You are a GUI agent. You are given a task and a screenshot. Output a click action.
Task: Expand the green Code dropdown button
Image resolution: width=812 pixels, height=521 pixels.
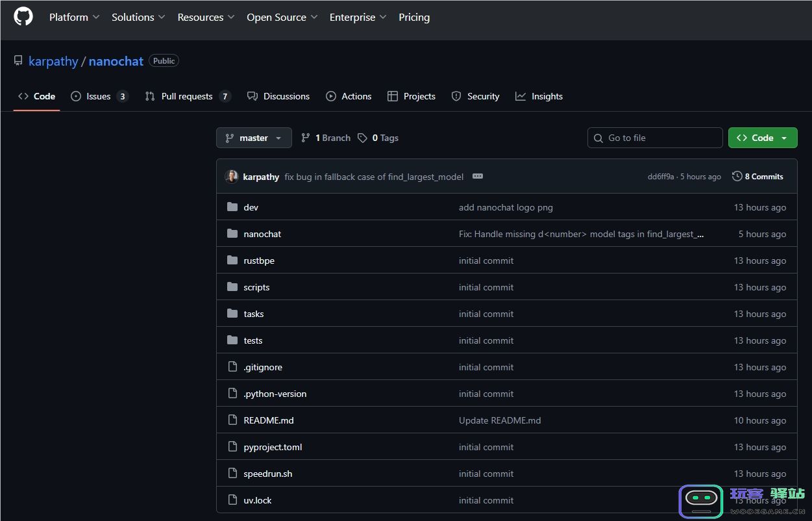click(x=763, y=138)
